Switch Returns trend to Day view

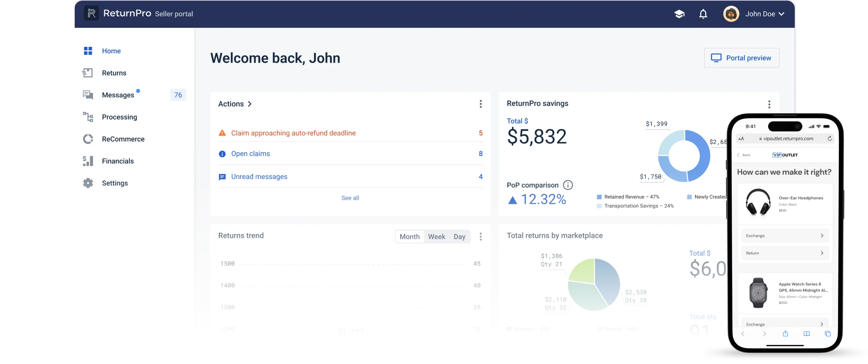click(459, 237)
